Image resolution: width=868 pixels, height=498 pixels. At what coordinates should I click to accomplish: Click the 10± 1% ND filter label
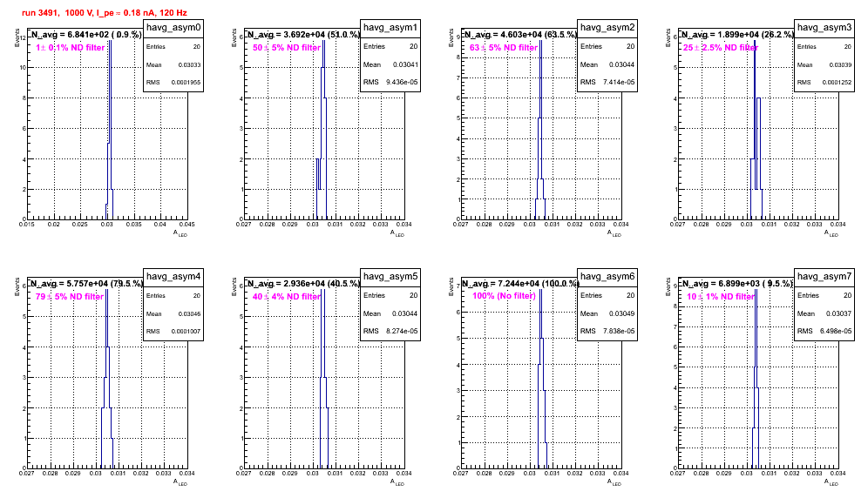click(x=721, y=297)
